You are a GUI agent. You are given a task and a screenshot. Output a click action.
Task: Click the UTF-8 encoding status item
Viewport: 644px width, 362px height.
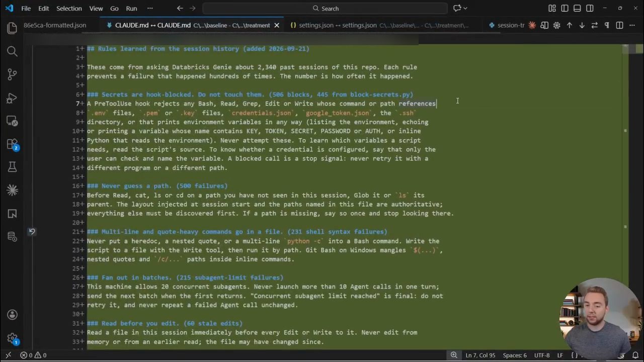(x=542, y=355)
